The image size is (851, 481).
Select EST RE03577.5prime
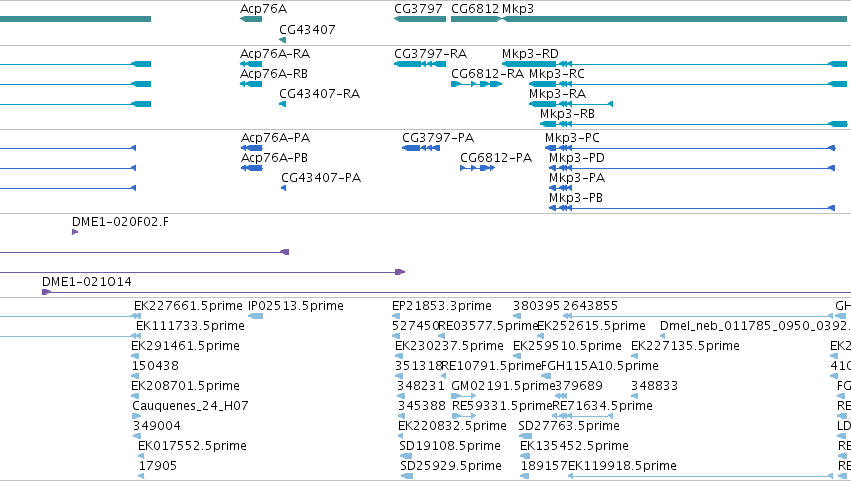(x=441, y=337)
